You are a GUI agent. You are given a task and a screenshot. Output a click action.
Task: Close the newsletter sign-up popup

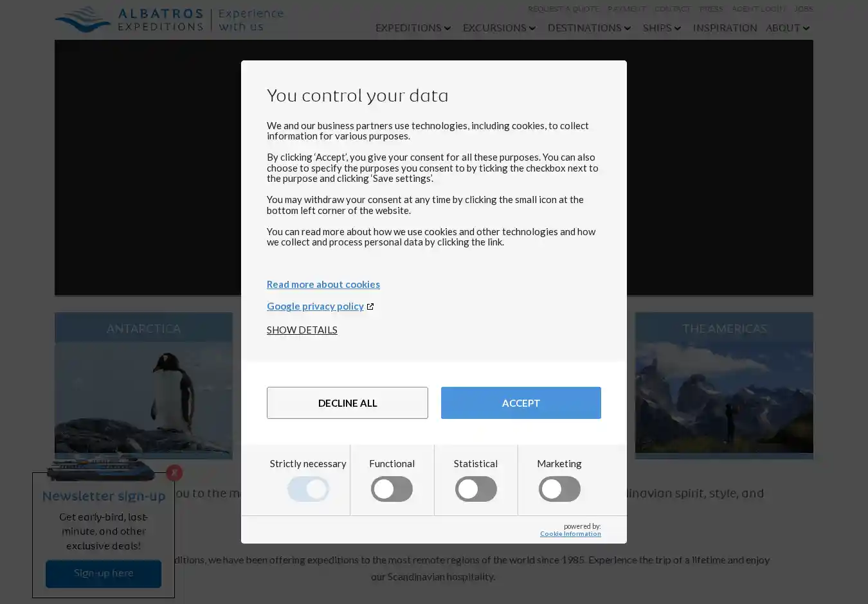pos(174,473)
